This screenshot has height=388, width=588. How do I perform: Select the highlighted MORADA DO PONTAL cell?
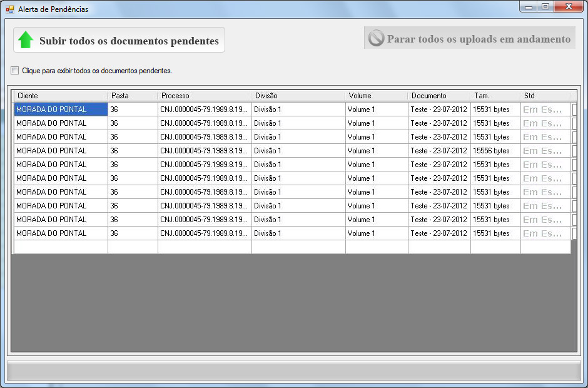coord(61,110)
